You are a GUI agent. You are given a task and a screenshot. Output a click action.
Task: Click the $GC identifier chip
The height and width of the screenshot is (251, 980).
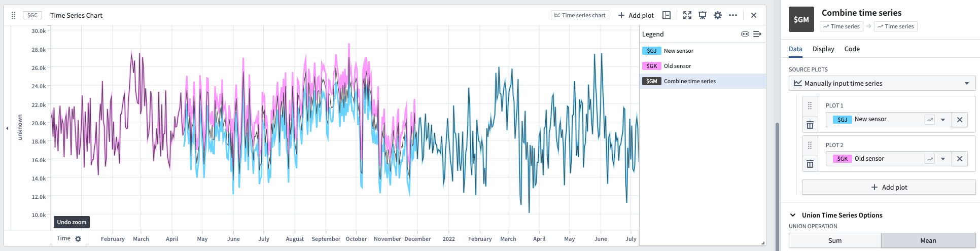point(32,15)
